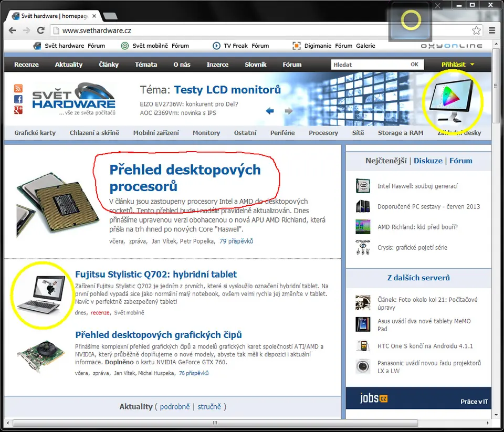Open a new tab with the tab button

pyautogui.click(x=110, y=16)
